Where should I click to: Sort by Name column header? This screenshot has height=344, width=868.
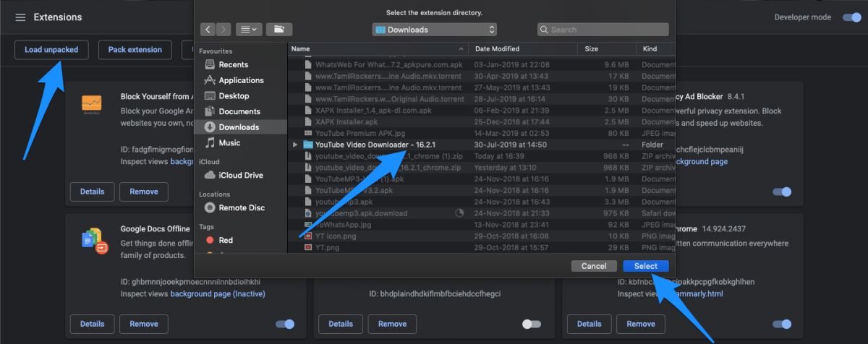[300, 49]
